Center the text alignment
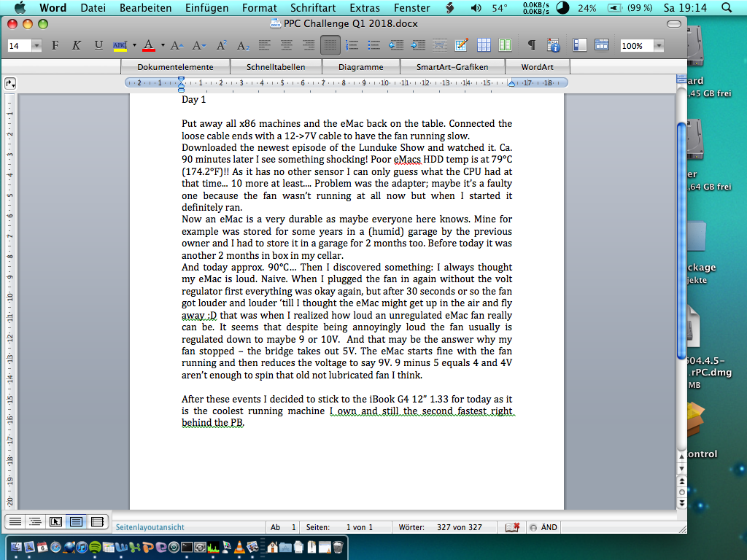747x560 pixels. coord(286,45)
